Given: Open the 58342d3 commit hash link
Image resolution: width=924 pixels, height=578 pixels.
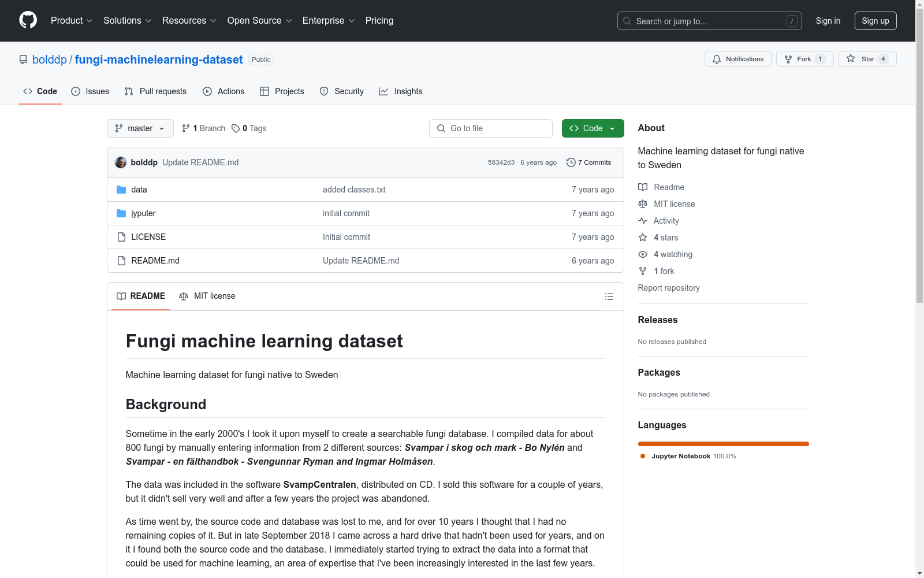Looking at the screenshot, I should pyautogui.click(x=501, y=162).
